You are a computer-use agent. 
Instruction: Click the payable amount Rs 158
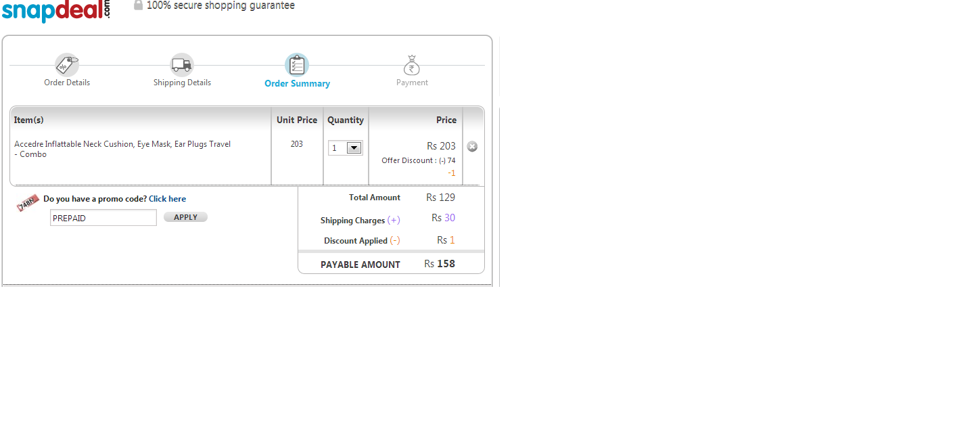coord(440,264)
